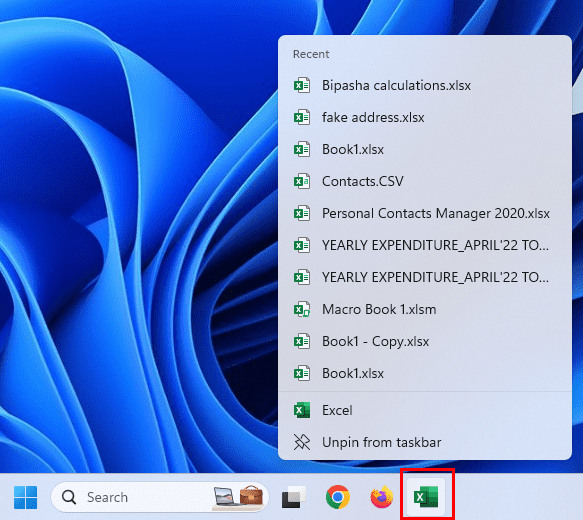
Task: Open Book1.xlsx listed right below fake address.xlsx
Action: 425,149
